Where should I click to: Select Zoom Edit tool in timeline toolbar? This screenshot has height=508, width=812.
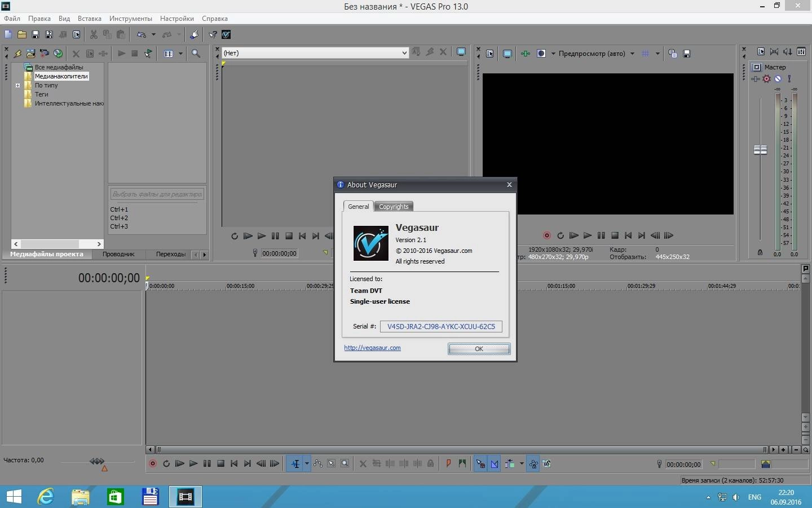(x=345, y=463)
